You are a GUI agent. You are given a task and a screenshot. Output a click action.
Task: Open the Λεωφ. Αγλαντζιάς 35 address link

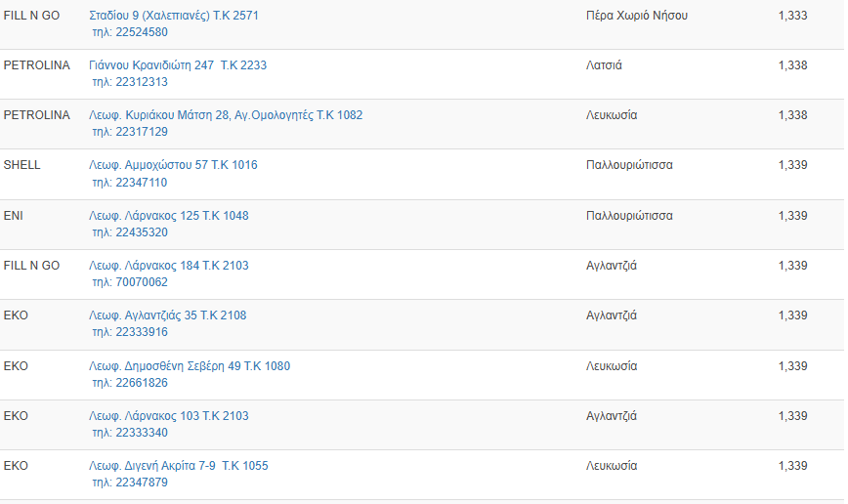167,315
